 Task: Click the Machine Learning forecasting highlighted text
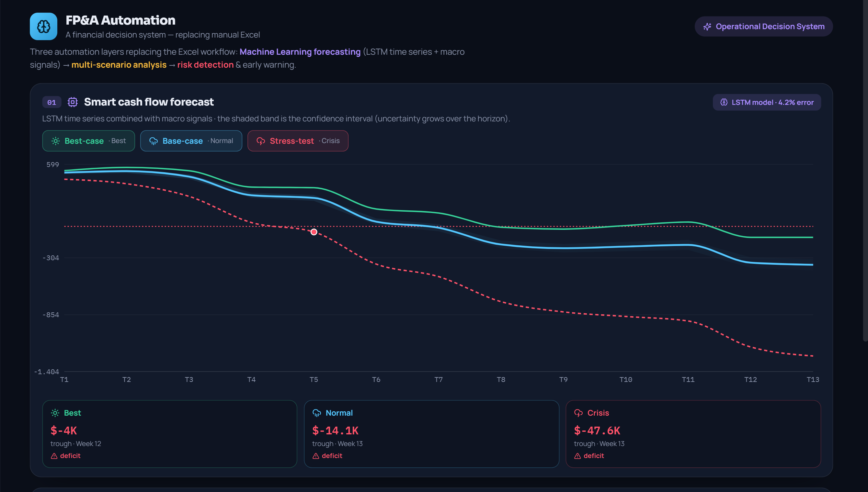pyautogui.click(x=300, y=52)
